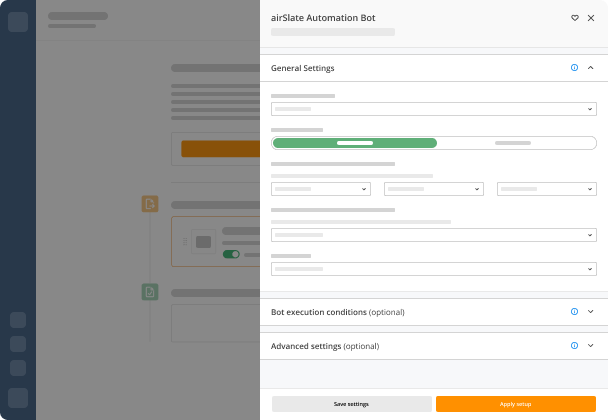Click the airSlate Automation Bot title
This screenshot has width=608, height=420.
pos(323,18)
